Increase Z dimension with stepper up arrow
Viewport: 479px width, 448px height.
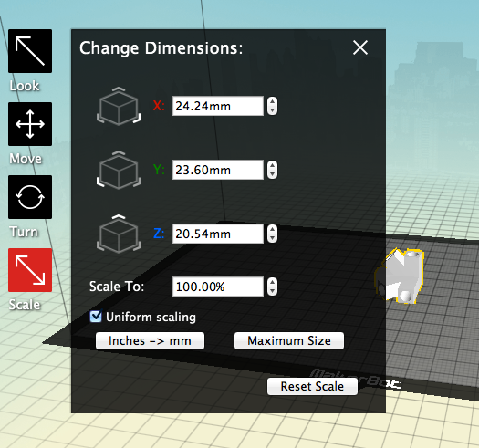coord(272,230)
